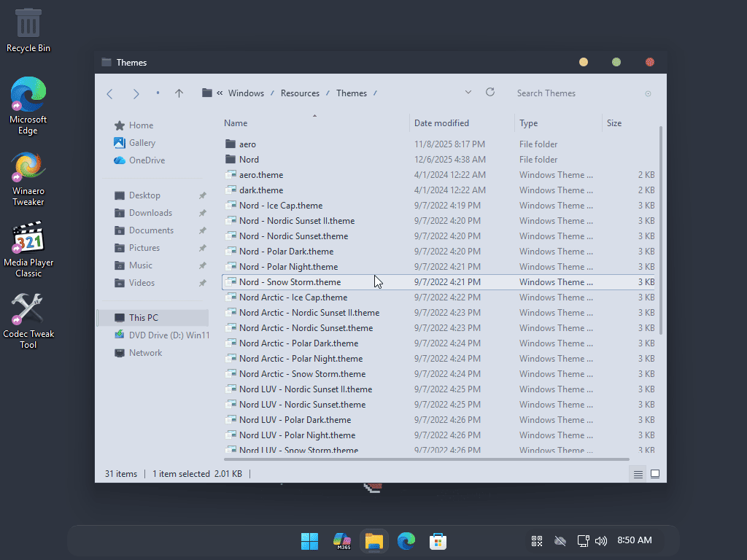This screenshot has height=560, width=747.
Task: Show hidden breadcrumb path chevrons
Action: click(x=220, y=93)
